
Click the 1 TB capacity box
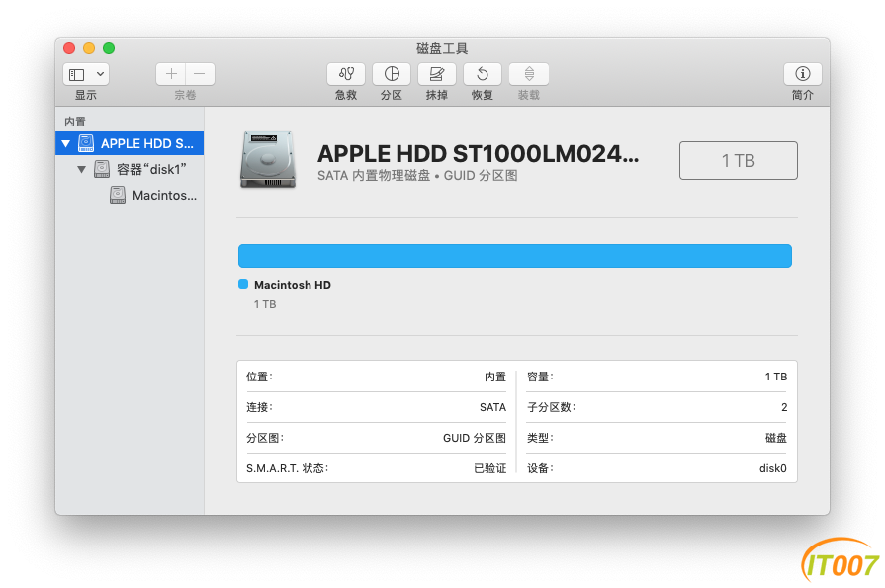pos(739,161)
